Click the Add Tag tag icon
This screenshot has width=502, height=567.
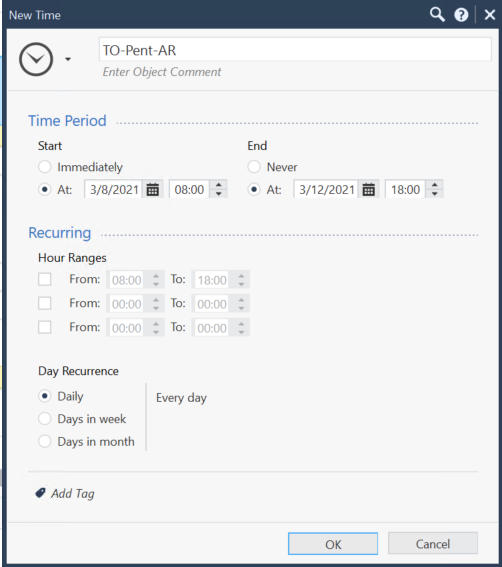(x=40, y=493)
